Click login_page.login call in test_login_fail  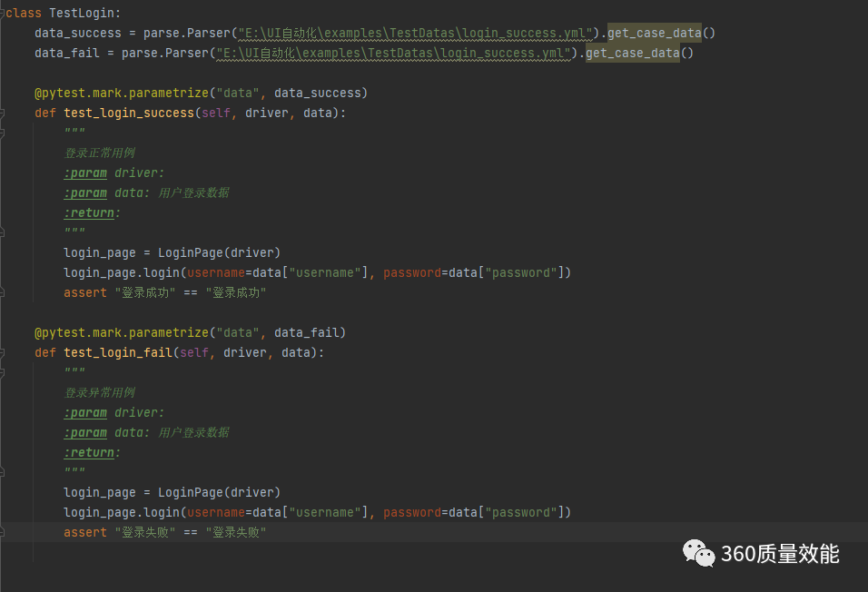pos(122,512)
